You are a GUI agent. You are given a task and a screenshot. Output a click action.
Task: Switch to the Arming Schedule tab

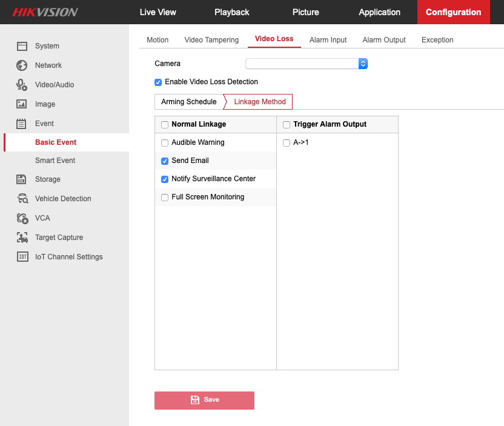188,102
